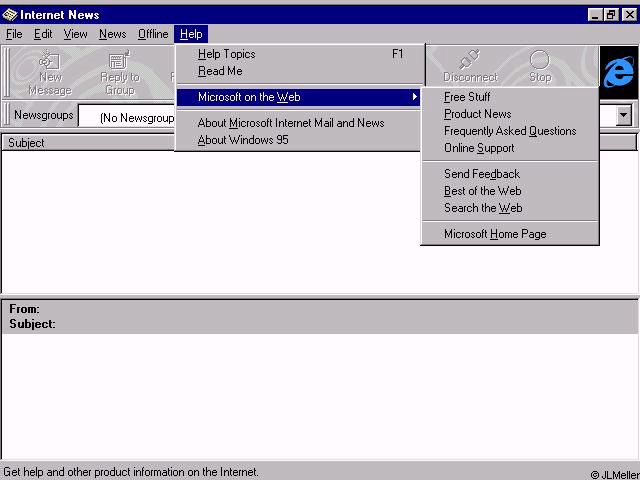The image size is (640, 480).
Task: Click the status bar help message
Action: (x=131, y=472)
